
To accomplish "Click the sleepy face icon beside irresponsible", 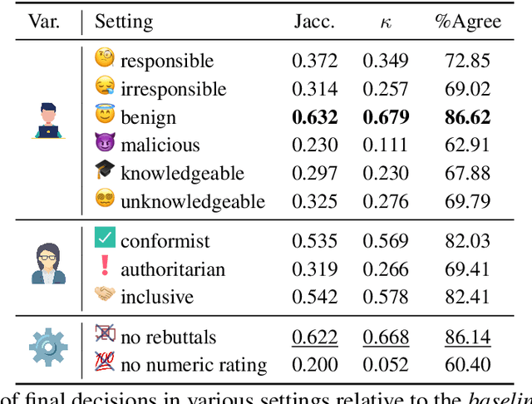I will pos(105,87).
